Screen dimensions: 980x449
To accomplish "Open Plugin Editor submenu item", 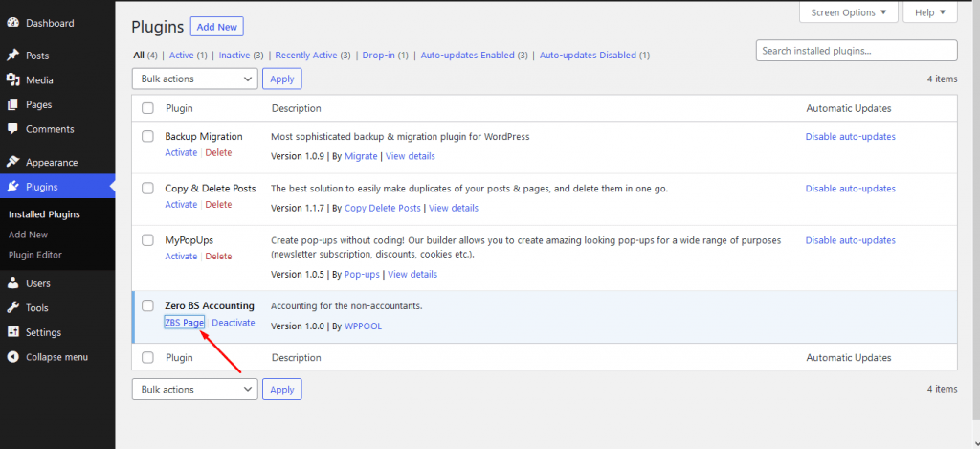I will click(35, 255).
